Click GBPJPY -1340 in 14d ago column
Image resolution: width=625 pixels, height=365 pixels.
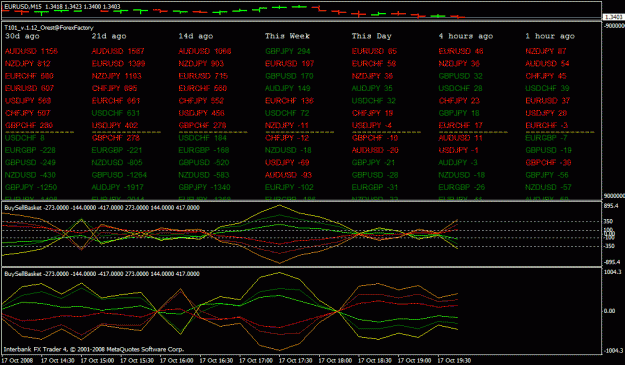click(205, 187)
